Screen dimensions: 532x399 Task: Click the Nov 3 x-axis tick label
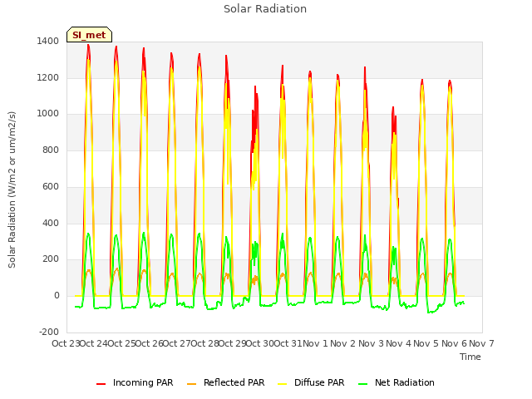point(371,343)
